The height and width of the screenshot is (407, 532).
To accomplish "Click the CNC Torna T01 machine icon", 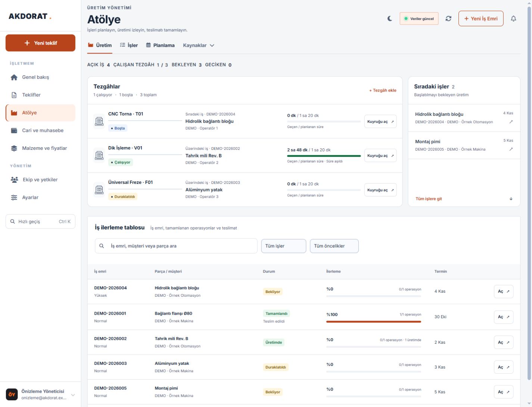I will [99, 121].
